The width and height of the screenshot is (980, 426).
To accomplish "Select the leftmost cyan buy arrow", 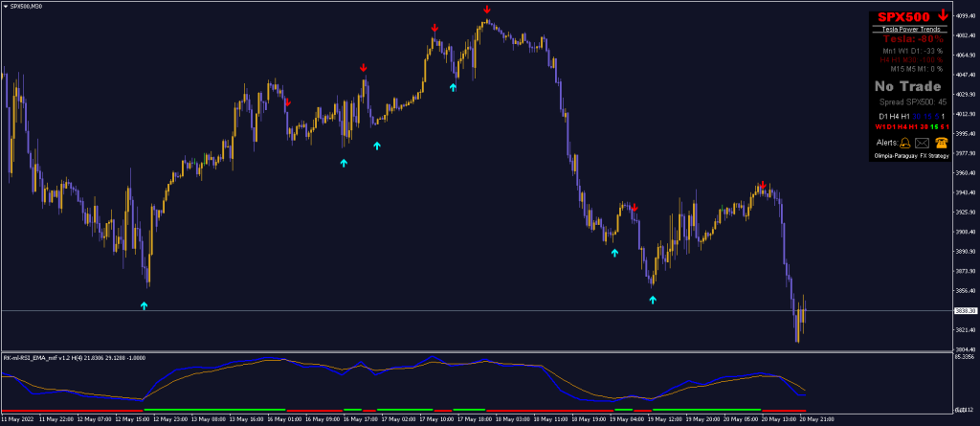I will 145,305.
